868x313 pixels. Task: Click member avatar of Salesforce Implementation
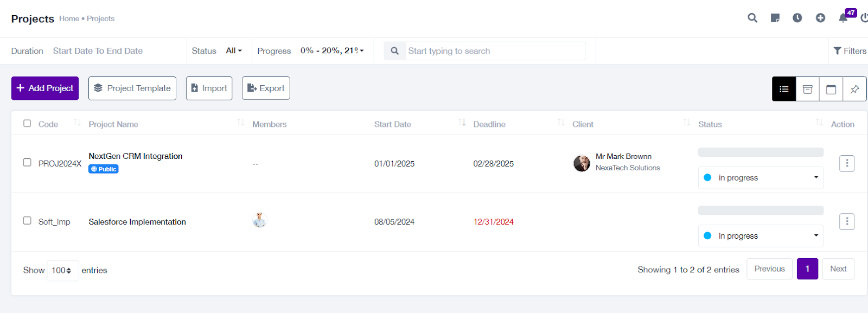pos(260,220)
